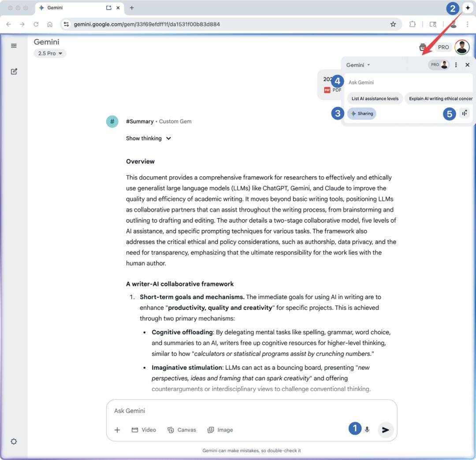476x460 pixels.
Task: Add attachment with plus icon
Action: pyautogui.click(x=117, y=430)
